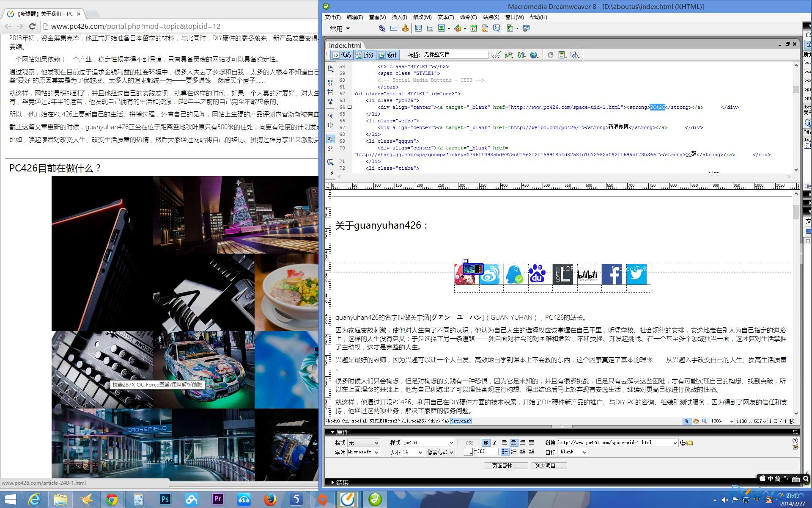Click the Insert Image icon

[x=442, y=28]
